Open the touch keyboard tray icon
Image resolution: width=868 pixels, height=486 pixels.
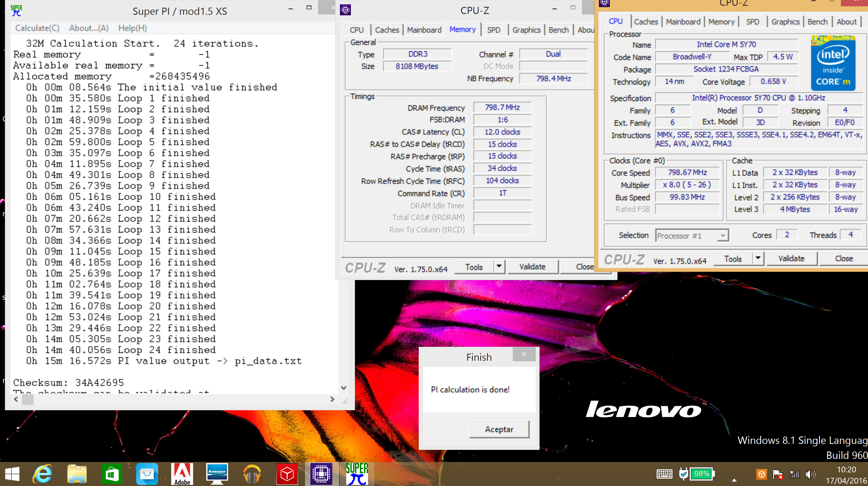click(665, 474)
